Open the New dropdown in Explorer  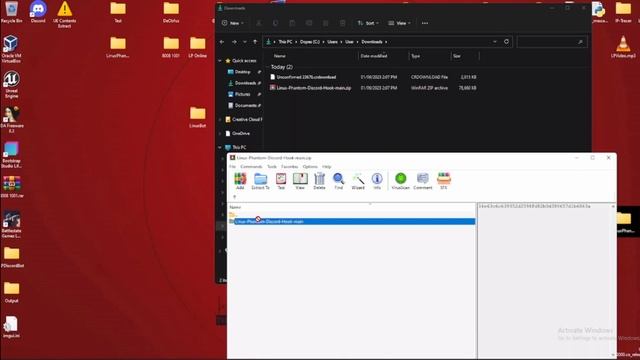(x=233, y=23)
